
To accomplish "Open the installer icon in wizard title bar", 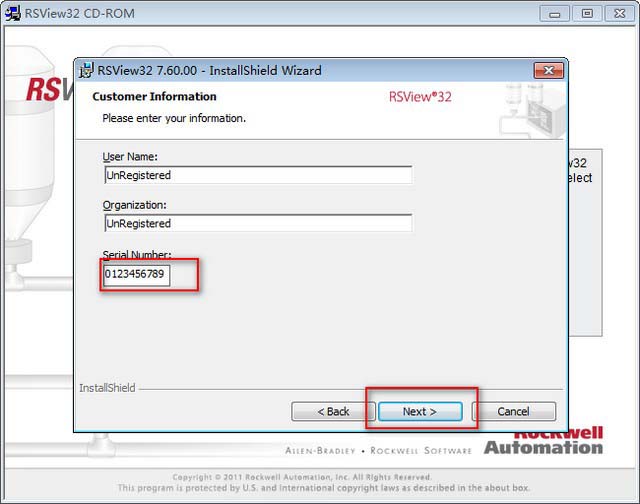I will pyautogui.click(x=86, y=70).
